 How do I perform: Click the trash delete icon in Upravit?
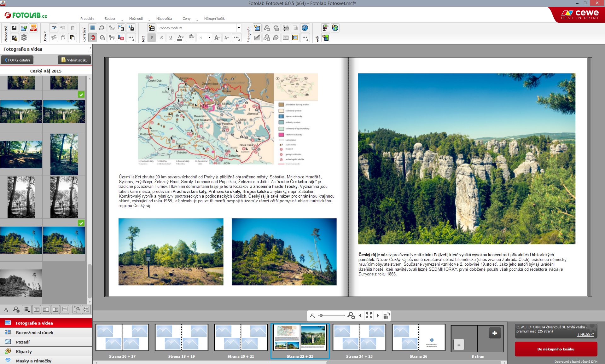point(73,28)
